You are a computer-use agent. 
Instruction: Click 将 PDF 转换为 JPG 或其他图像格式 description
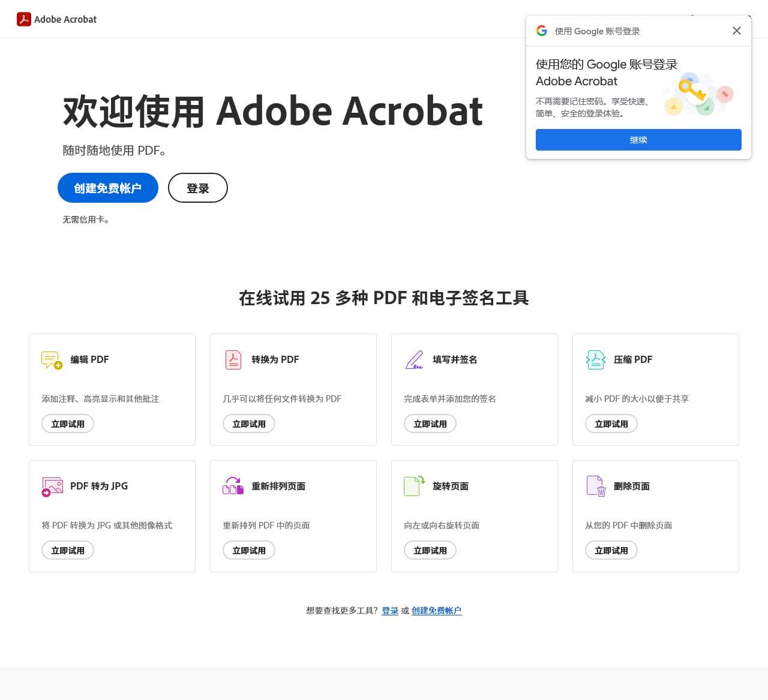point(107,525)
